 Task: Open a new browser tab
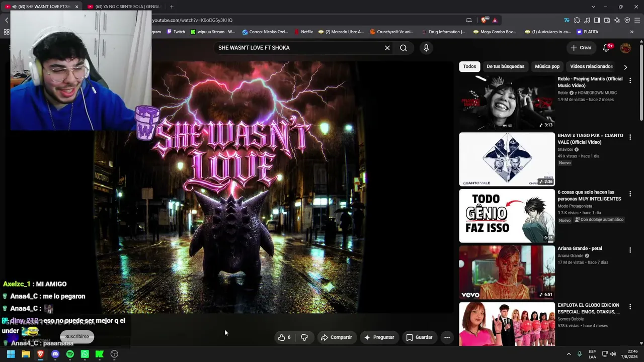(172, 7)
